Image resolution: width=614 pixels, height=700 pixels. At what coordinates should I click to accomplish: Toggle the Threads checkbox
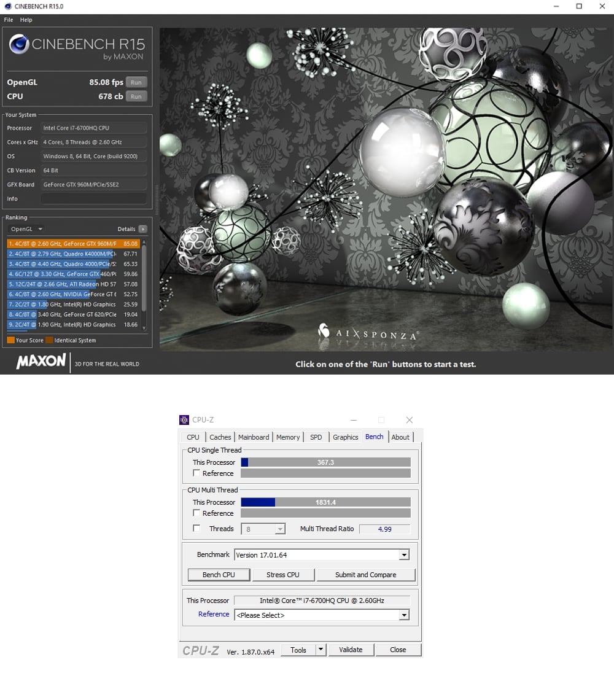196,528
